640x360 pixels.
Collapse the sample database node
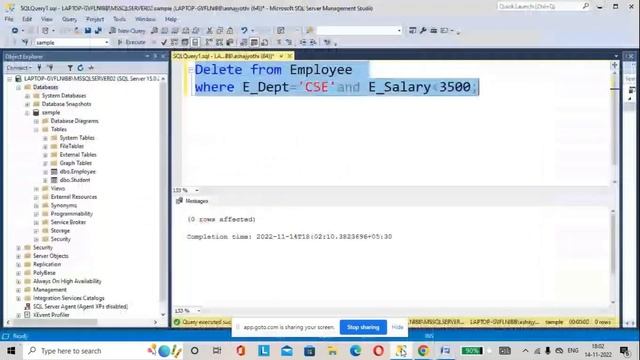pyautogui.click(x=27, y=113)
